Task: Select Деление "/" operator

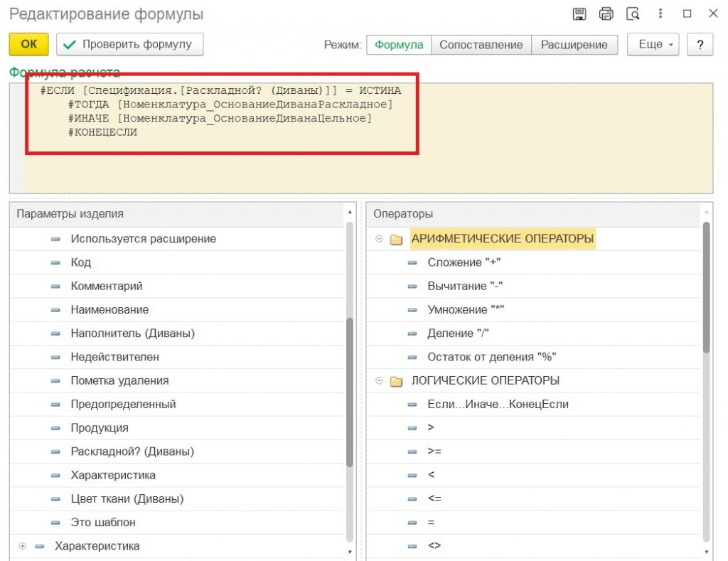Action: pyautogui.click(x=533, y=333)
